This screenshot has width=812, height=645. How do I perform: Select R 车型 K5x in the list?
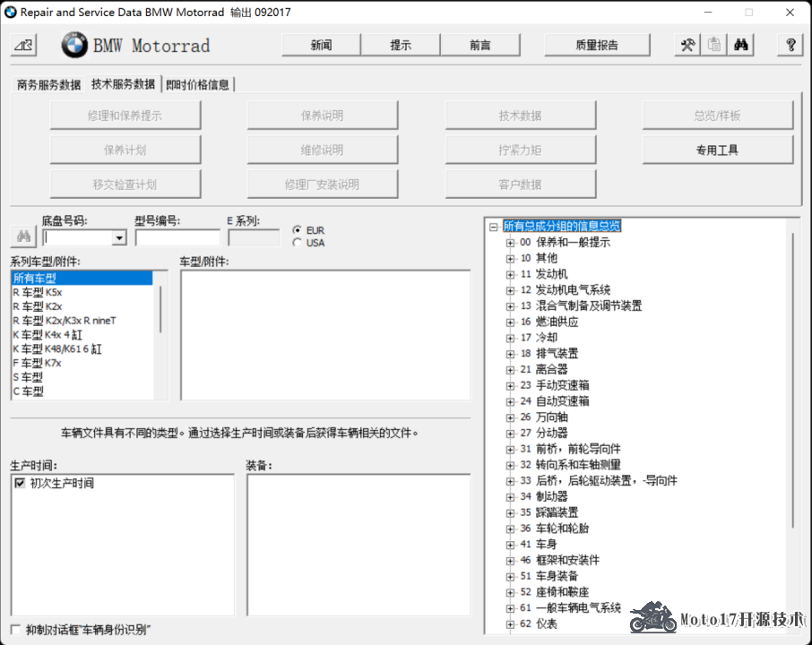pos(82,292)
